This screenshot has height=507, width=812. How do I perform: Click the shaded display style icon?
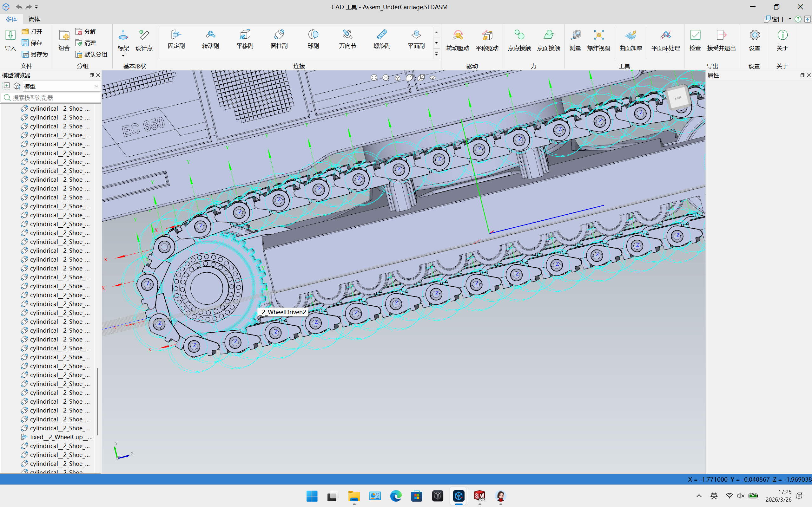[x=409, y=78]
